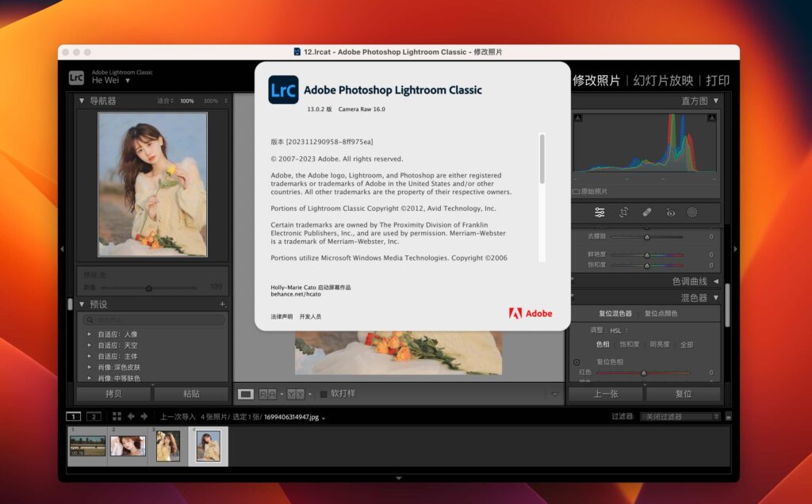Open the Healing brush tool
Screen dimensions: 812x504
pos(645,212)
